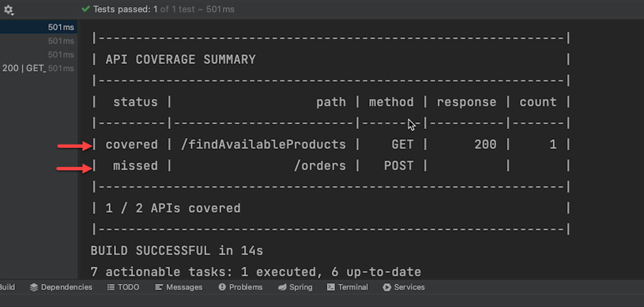Click the Problems warning icon
Screen dimensions: 644x307
pyautogui.click(x=222, y=287)
